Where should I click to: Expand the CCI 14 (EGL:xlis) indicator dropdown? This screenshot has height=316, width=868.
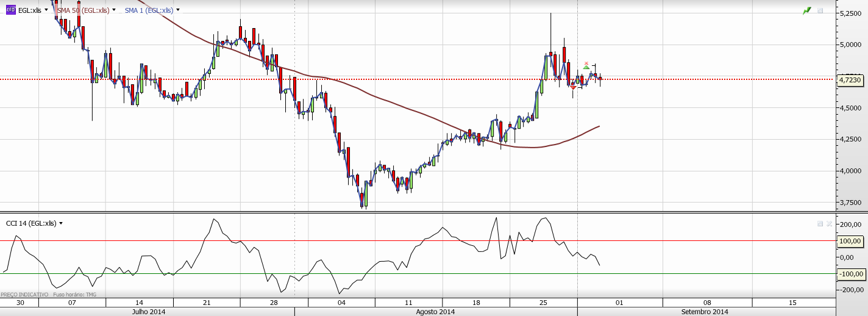[x=61, y=223]
